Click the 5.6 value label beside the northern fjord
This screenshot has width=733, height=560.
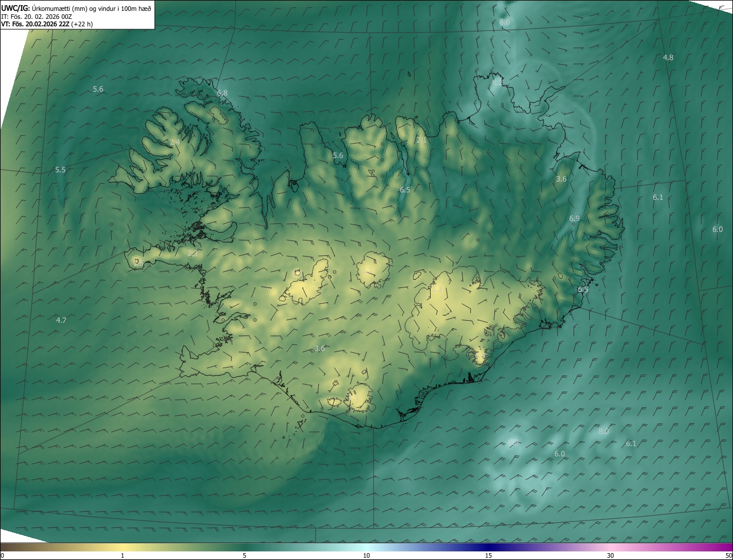point(338,155)
